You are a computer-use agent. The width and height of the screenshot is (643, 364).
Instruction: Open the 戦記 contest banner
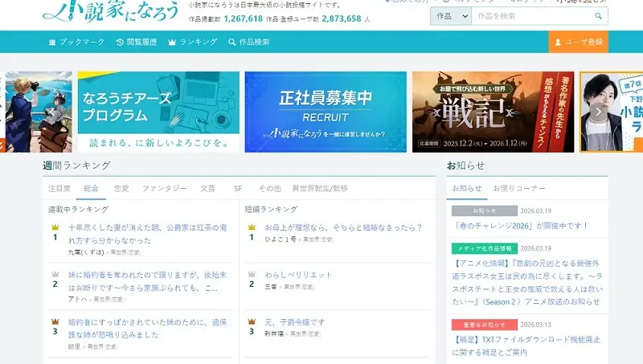point(493,112)
